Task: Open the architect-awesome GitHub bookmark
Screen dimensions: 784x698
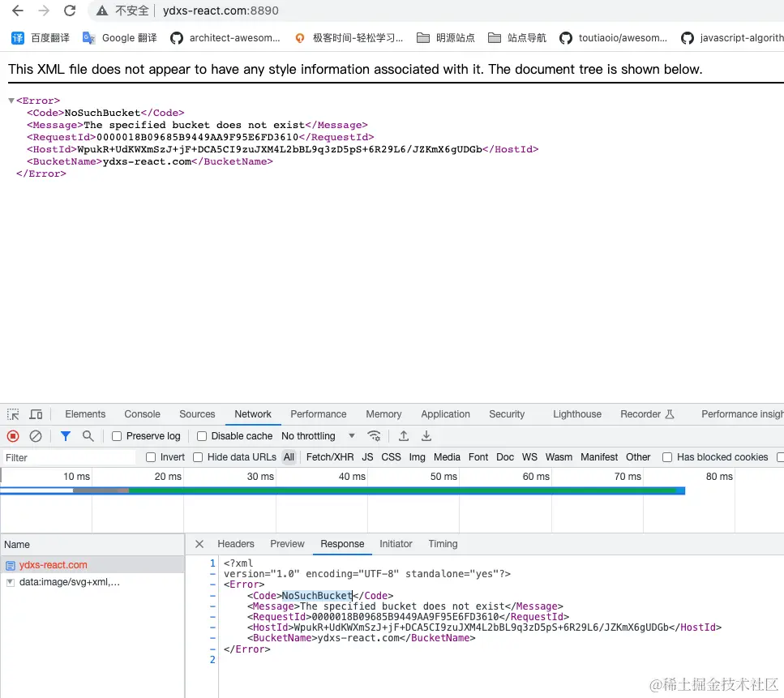Action: click(x=225, y=38)
